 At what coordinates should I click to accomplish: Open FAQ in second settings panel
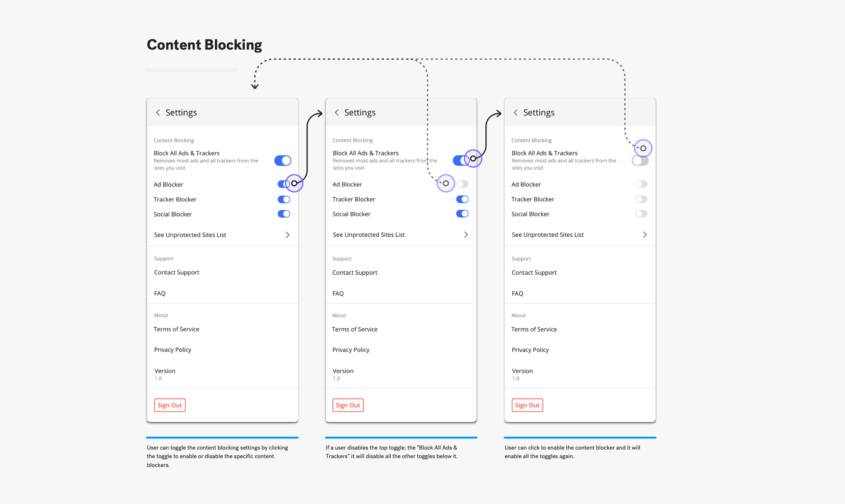tap(338, 293)
